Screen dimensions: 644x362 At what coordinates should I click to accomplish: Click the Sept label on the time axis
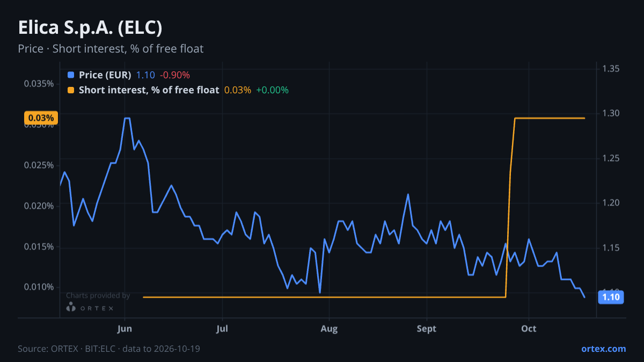[x=426, y=329]
